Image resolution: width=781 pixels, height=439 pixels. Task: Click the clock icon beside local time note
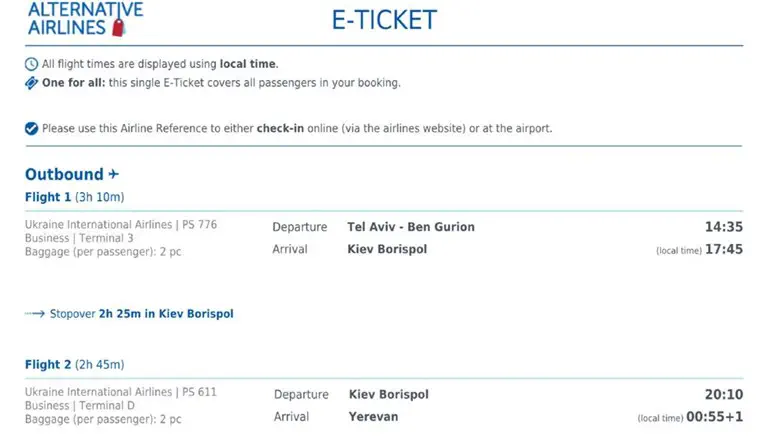(31, 64)
